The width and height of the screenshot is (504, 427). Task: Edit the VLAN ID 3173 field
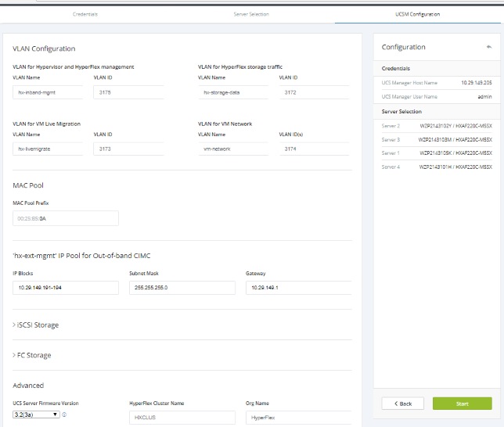(x=128, y=149)
